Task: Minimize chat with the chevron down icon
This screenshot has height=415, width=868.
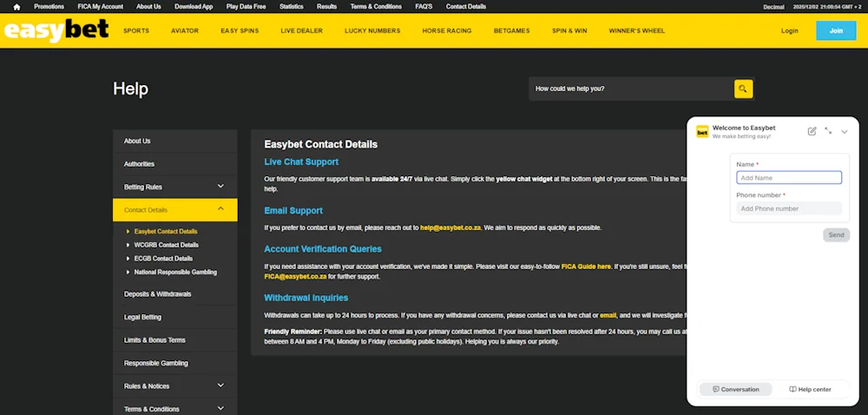Action: (845, 132)
